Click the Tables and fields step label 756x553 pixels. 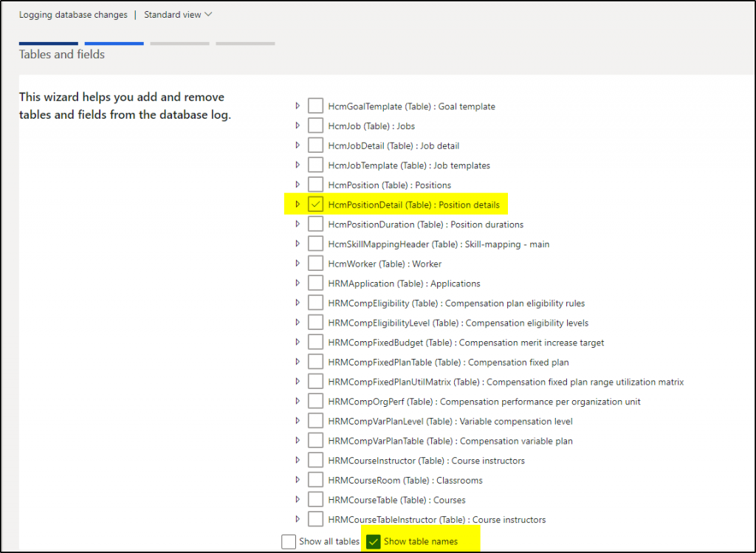[x=61, y=54]
